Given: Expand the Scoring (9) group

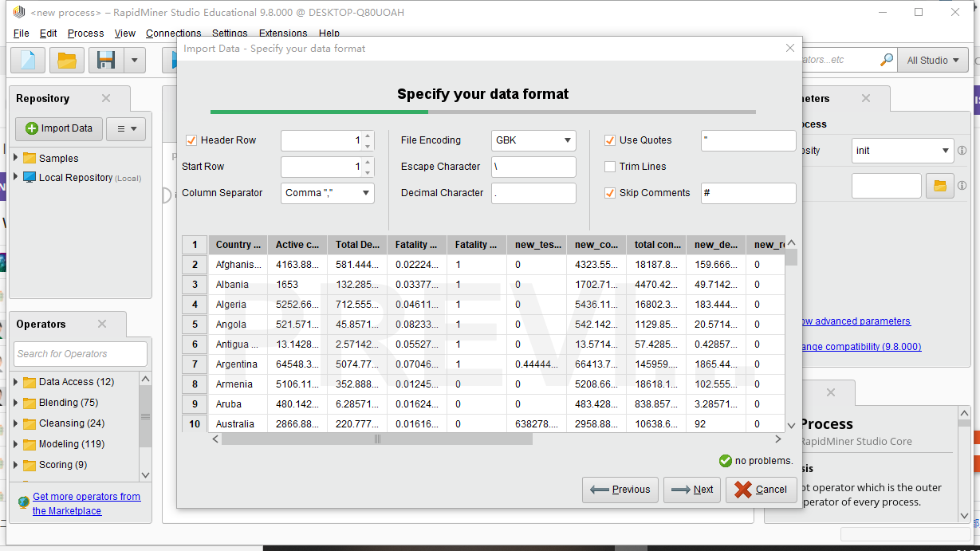Looking at the screenshot, I should click(x=16, y=465).
